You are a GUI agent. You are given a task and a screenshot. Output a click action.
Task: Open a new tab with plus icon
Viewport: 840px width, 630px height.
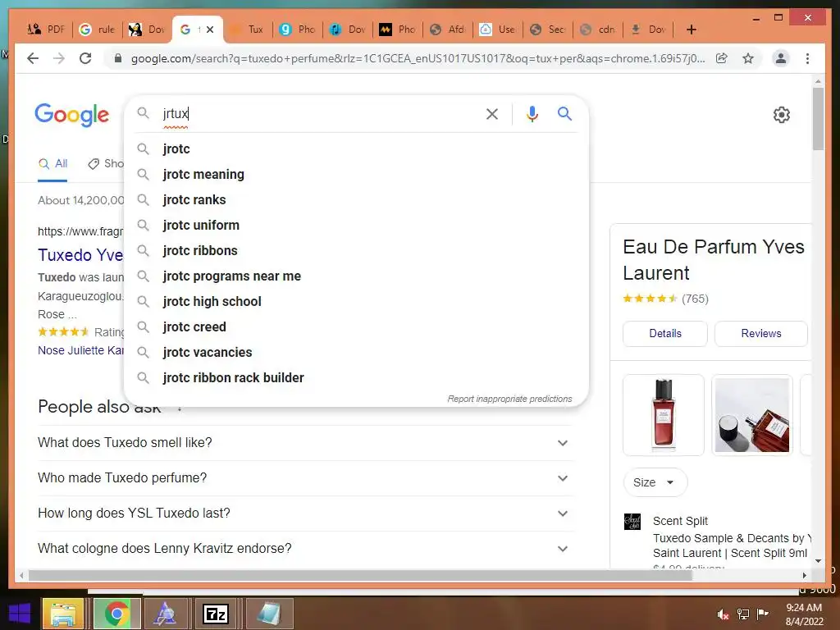click(691, 30)
